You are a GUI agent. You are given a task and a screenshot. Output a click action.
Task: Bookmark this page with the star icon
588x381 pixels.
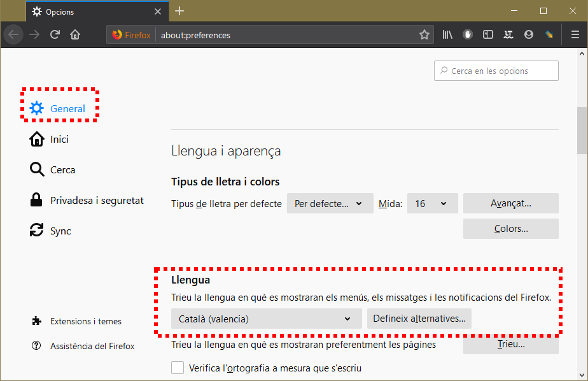(x=424, y=35)
